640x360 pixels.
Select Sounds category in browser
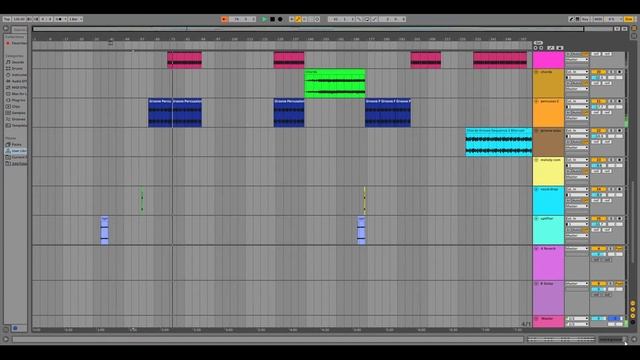pyautogui.click(x=15, y=62)
